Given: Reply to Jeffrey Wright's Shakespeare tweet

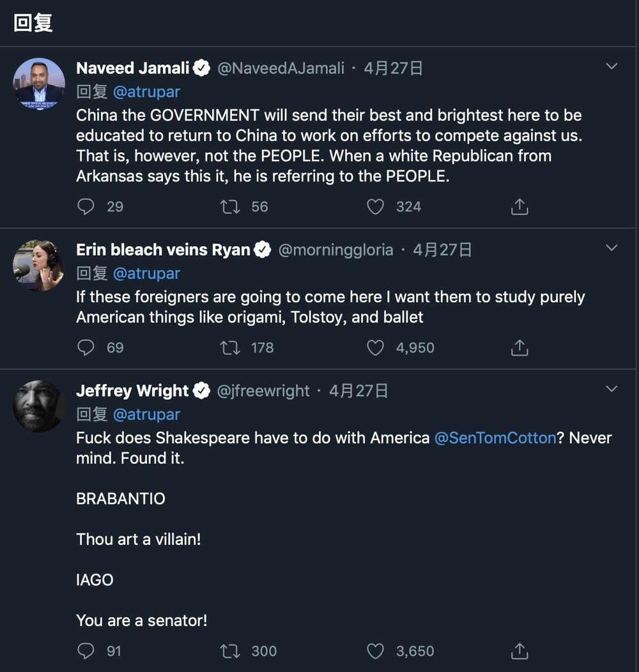Looking at the screenshot, I should tap(86, 651).
